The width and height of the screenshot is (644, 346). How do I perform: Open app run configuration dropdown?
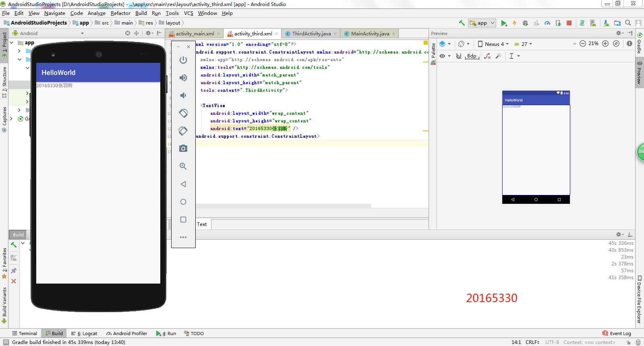482,23
